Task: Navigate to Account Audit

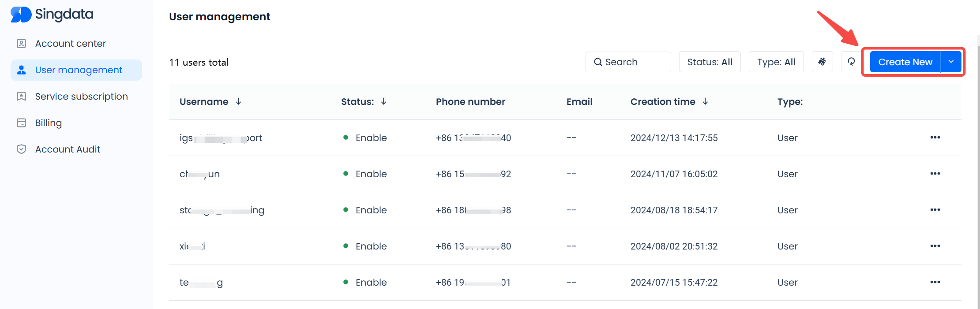Action: point(68,149)
